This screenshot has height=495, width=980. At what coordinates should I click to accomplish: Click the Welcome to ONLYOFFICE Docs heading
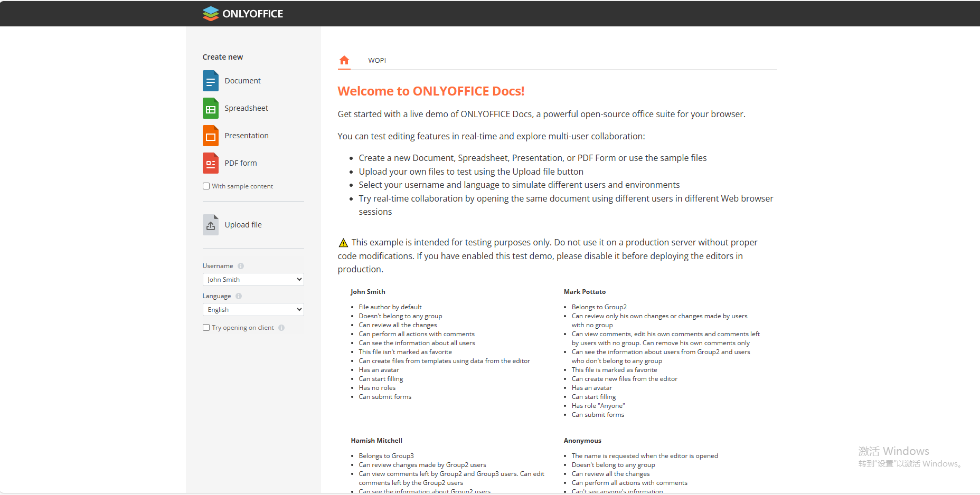pyautogui.click(x=431, y=91)
